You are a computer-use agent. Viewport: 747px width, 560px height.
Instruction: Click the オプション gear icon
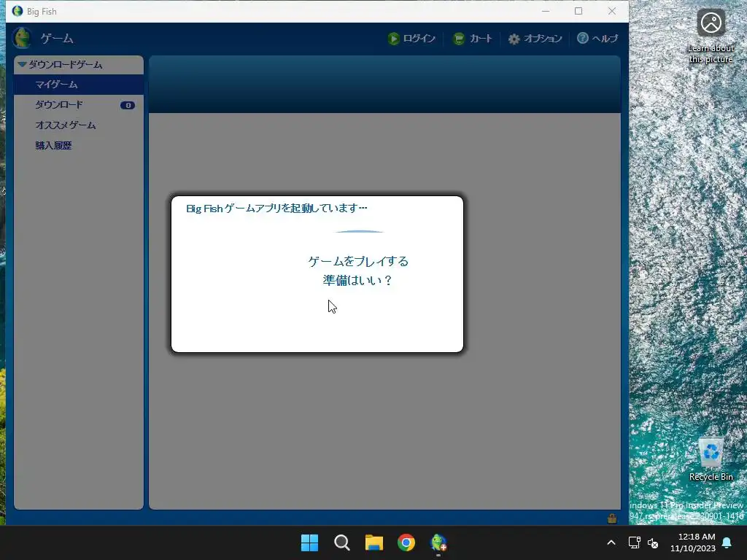514,39
